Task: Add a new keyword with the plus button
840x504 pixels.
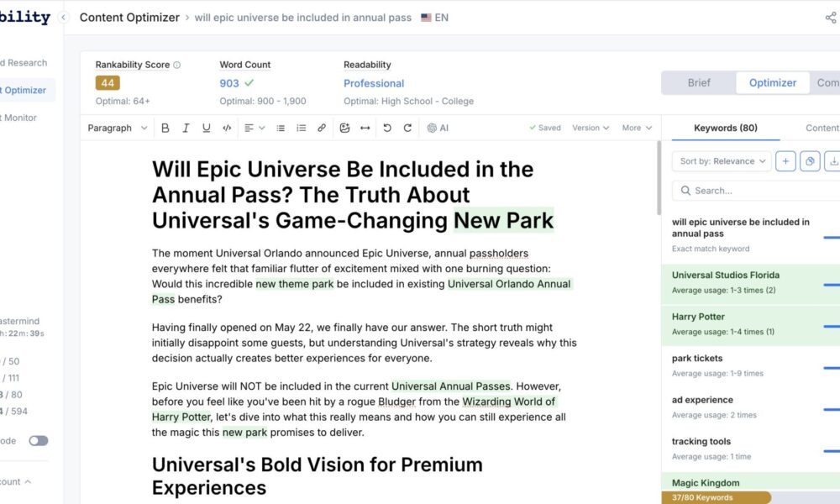Action: coord(785,161)
